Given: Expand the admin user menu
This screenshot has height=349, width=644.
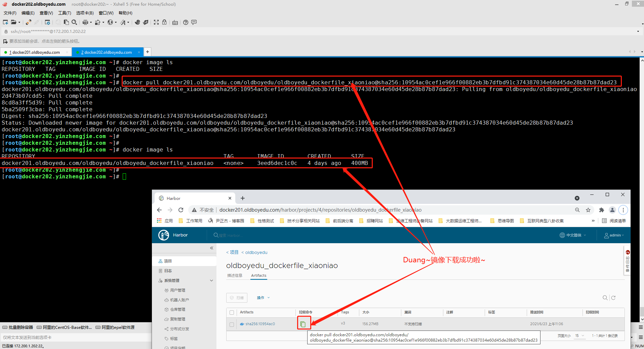Looking at the screenshot, I should point(614,235).
